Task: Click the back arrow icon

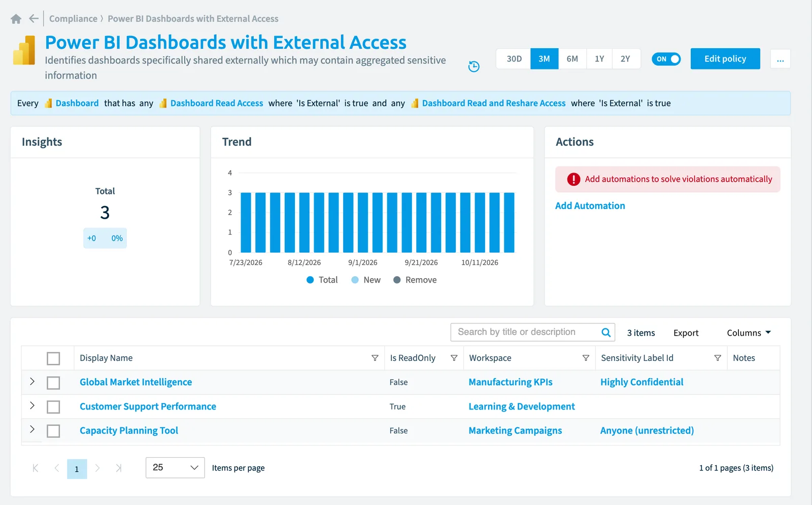Action: pyautogui.click(x=33, y=19)
